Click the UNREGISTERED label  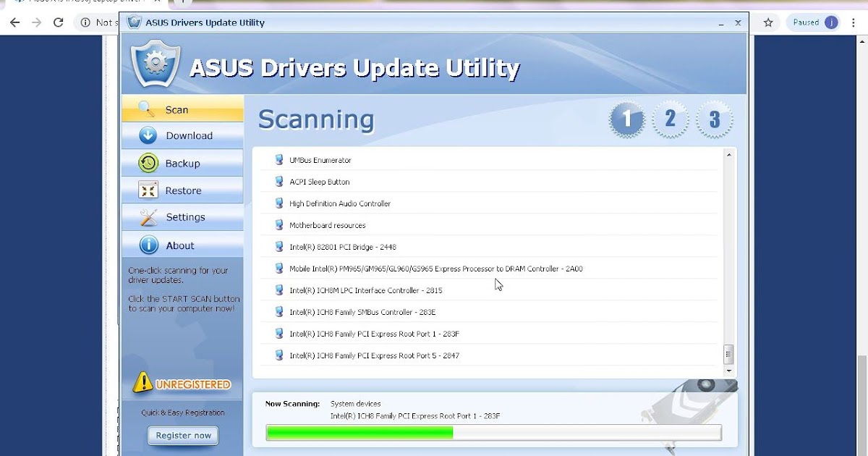point(193,384)
